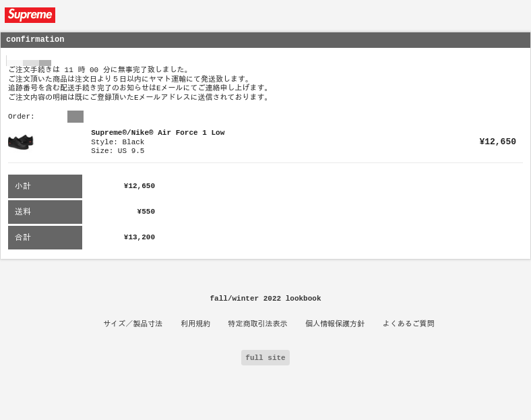Click the 11 時 00 分 order completion line

98,69
